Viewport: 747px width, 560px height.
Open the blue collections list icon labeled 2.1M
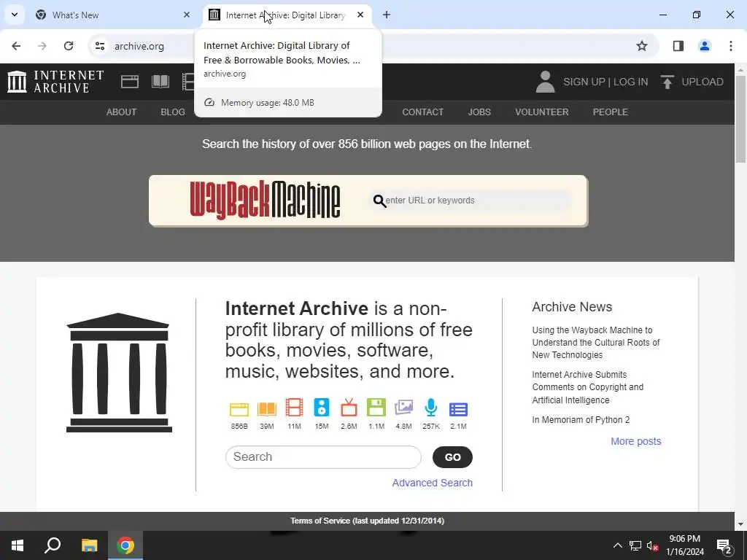(458, 409)
